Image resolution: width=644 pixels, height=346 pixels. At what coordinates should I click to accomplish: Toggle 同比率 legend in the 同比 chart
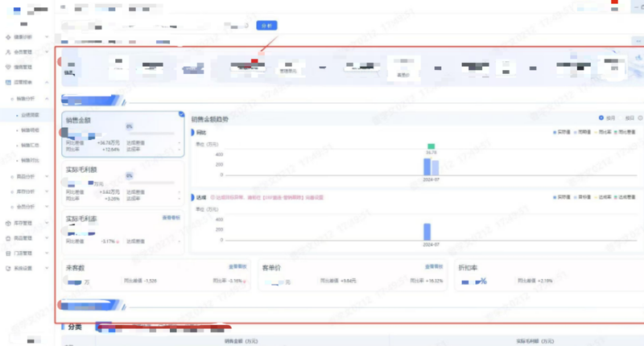(x=603, y=132)
